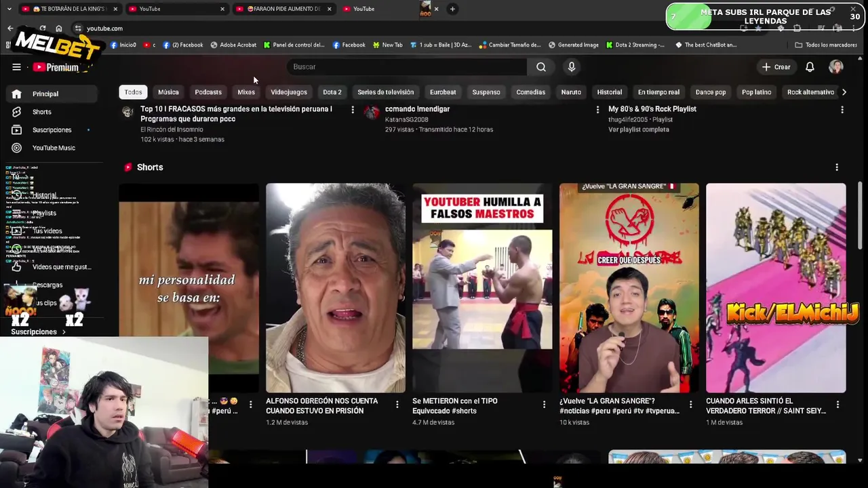Open a new browser tab
The image size is (868, 488).
pos(452,9)
